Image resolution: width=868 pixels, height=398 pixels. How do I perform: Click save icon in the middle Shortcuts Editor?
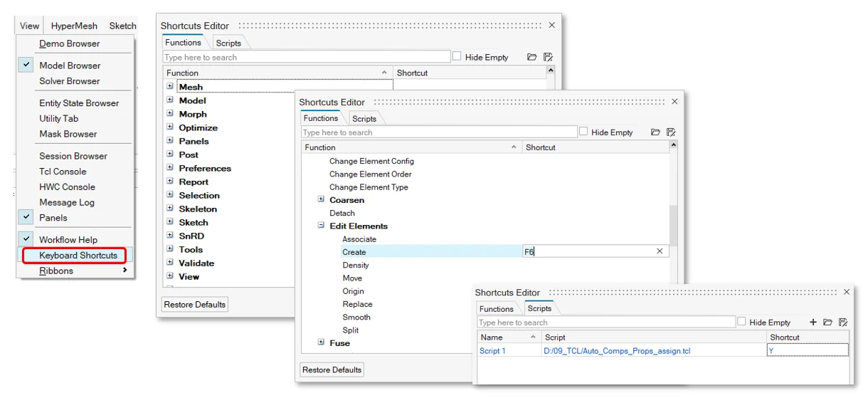click(x=671, y=132)
